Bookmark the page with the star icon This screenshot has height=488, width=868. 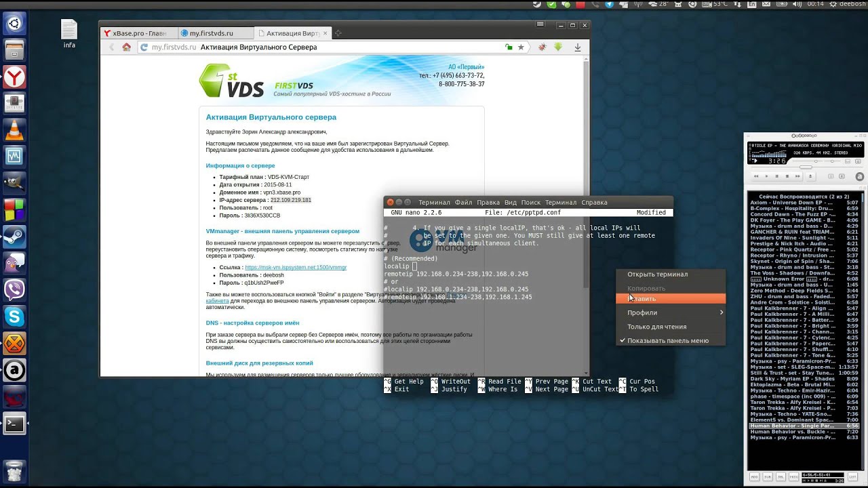pyautogui.click(x=521, y=47)
